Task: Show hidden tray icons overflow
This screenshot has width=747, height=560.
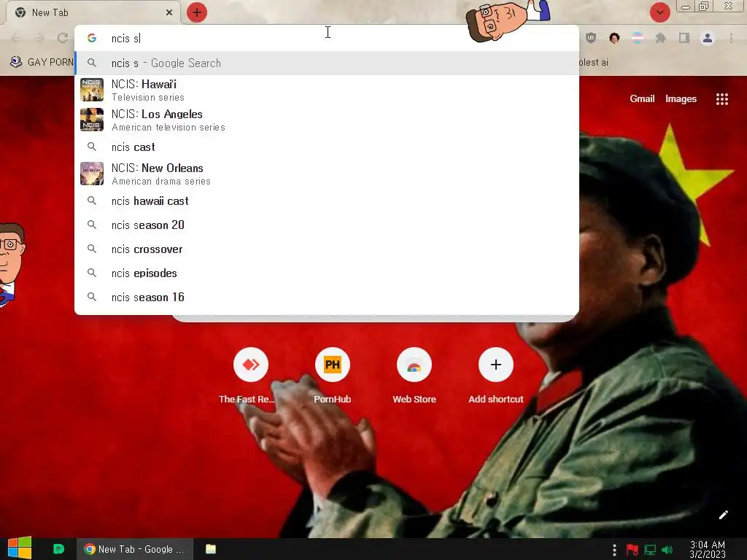Action: click(614, 550)
